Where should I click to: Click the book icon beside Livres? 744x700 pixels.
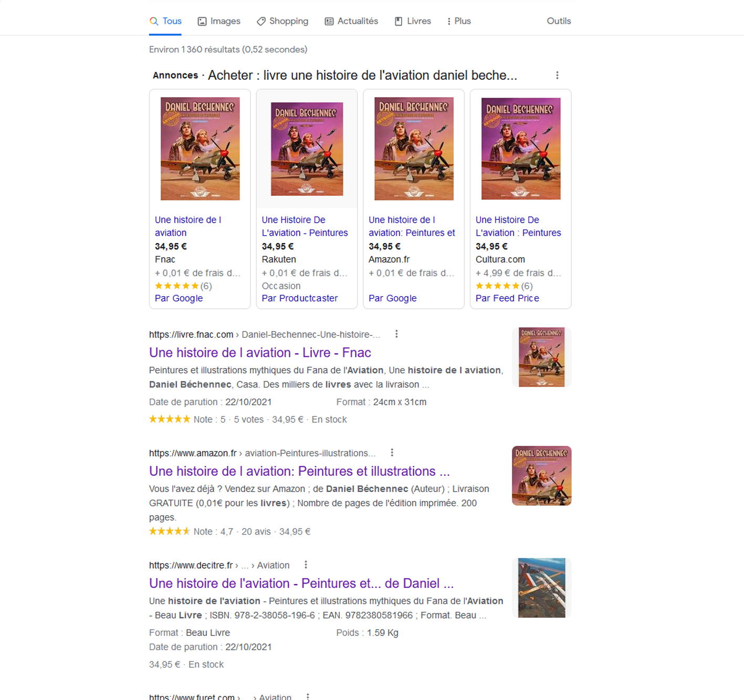pos(399,21)
